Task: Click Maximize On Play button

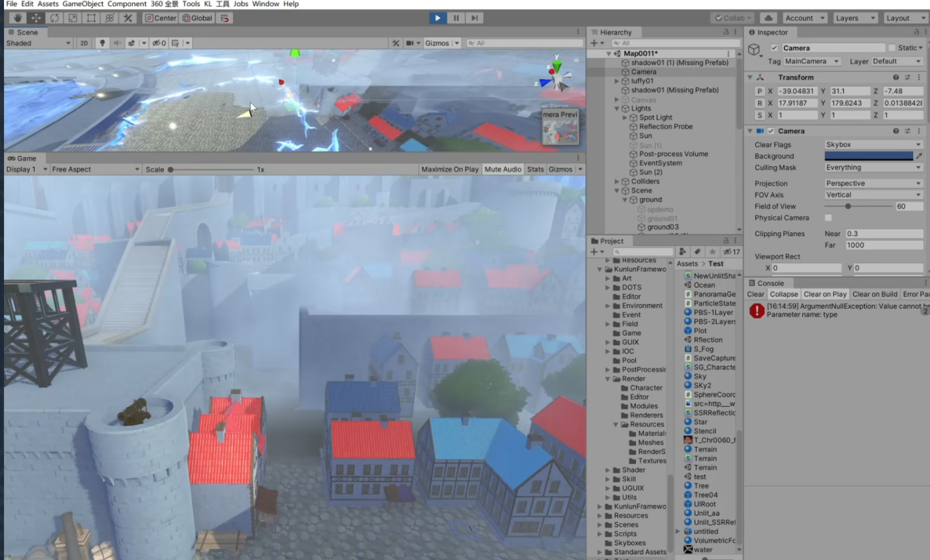Action: point(450,169)
